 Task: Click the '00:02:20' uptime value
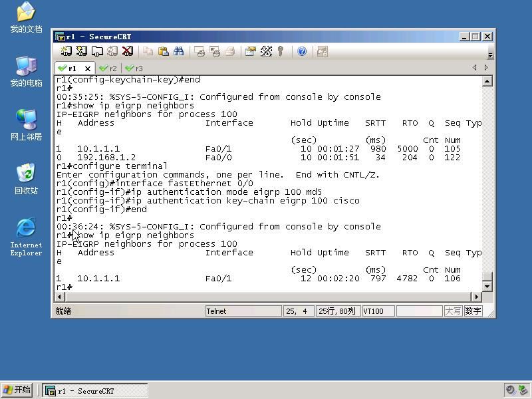click(338, 279)
